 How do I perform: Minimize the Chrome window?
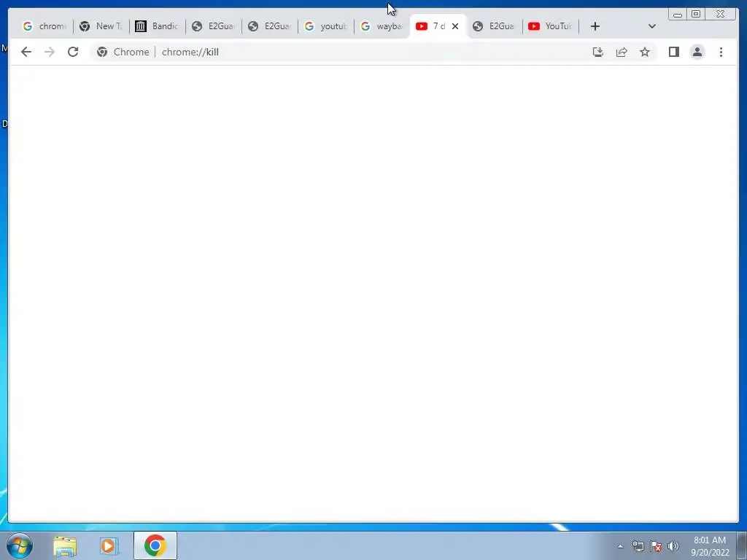[678, 15]
